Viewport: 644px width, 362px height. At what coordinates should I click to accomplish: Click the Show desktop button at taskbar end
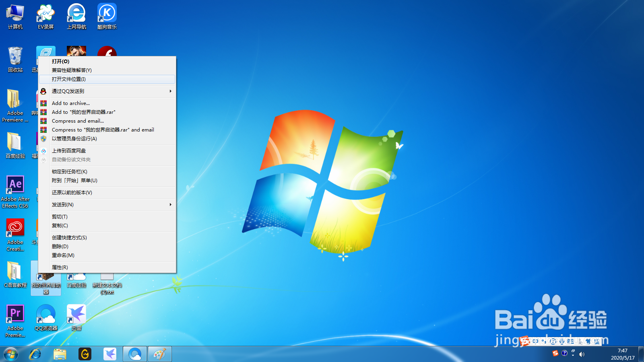(641, 354)
